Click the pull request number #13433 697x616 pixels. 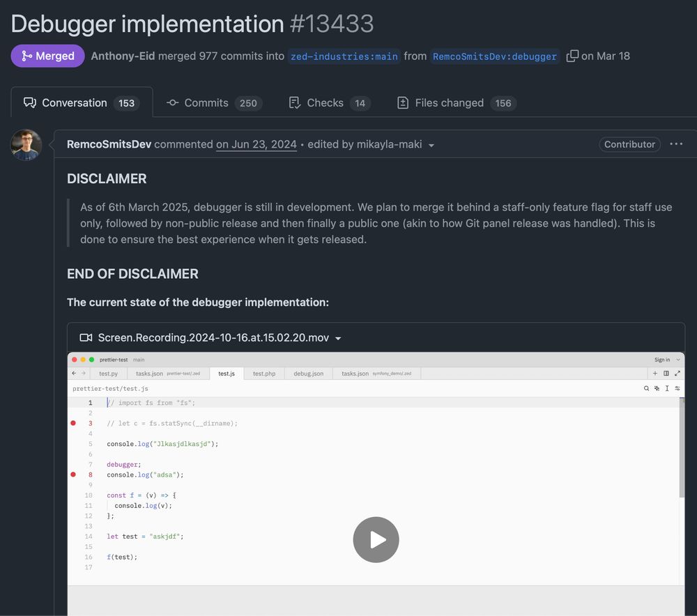click(332, 24)
